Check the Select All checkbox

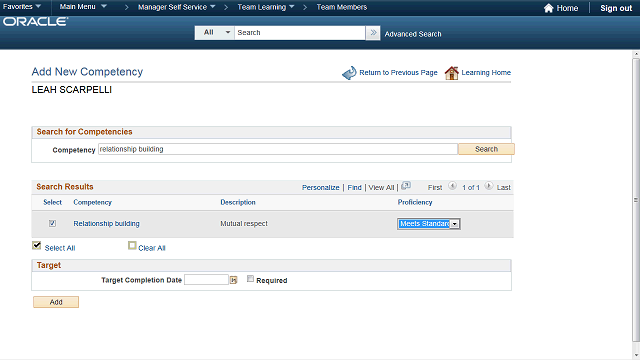click(37, 245)
